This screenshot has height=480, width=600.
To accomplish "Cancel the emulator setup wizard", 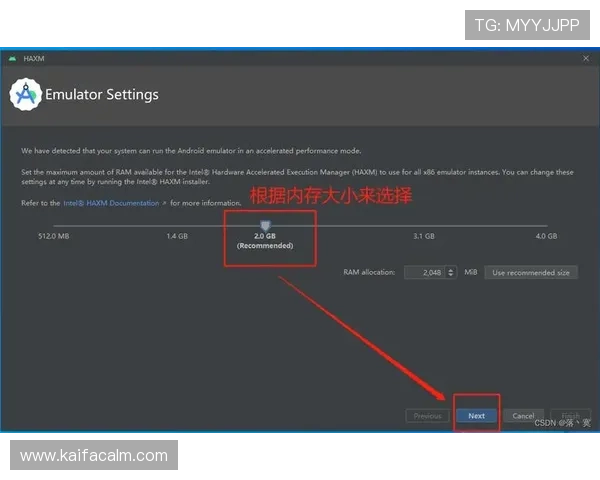I will point(523,416).
